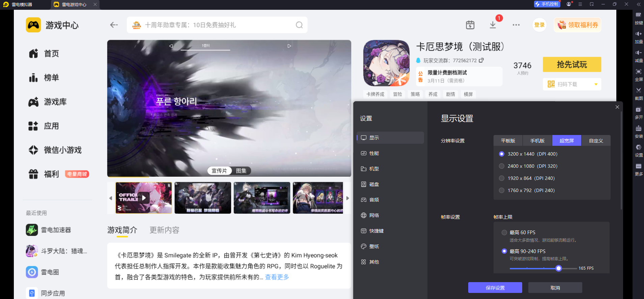
Task: Click the search field with 十周年勋章专属 text
Action: (217, 25)
